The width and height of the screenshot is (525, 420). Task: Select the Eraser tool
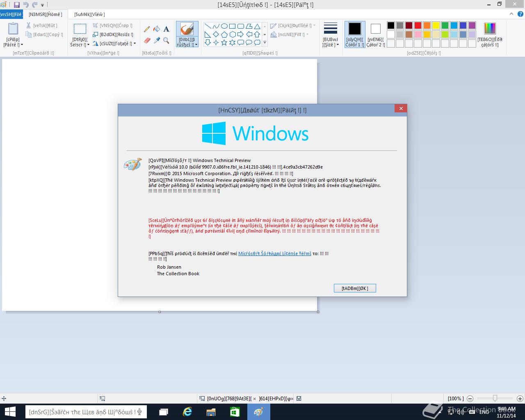coord(147,40)
